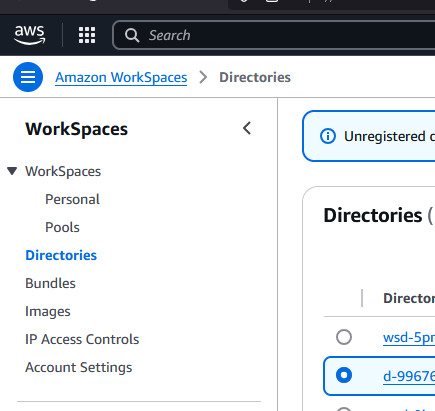The width and height of the screenshot is (435, 411).
Task: Click the AWS logo home icon
Action: (x=29, y=35)
